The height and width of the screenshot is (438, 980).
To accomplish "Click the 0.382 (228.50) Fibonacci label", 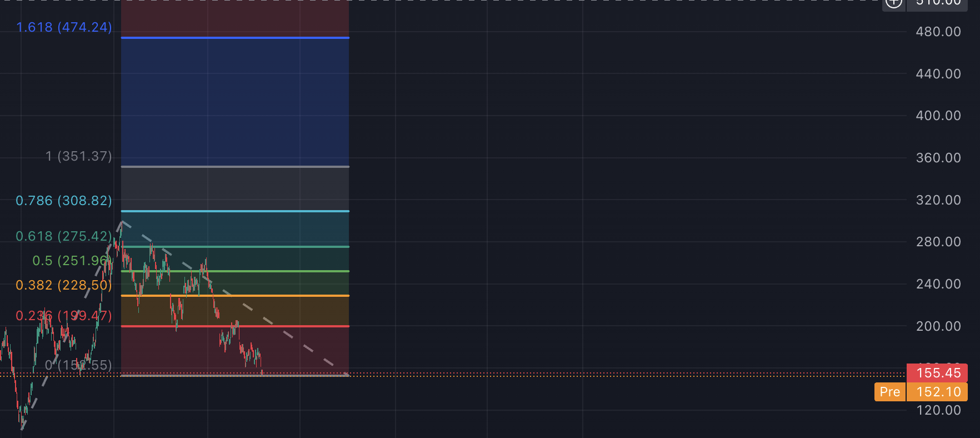I will tap(64, 285).
